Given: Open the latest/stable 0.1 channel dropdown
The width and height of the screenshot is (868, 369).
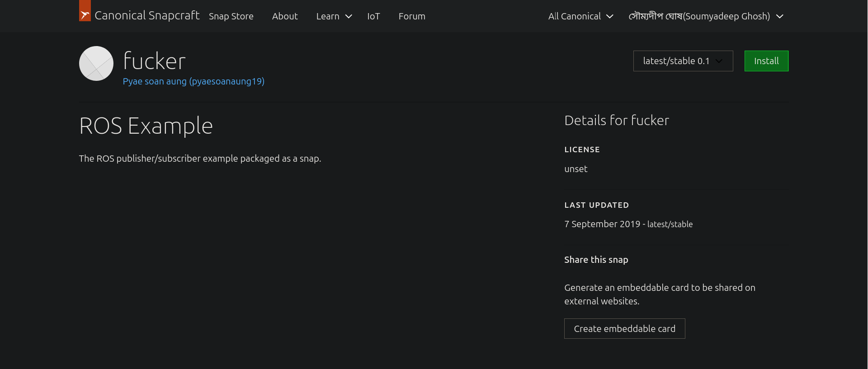Looking at the screenshot, I should 676,61.
